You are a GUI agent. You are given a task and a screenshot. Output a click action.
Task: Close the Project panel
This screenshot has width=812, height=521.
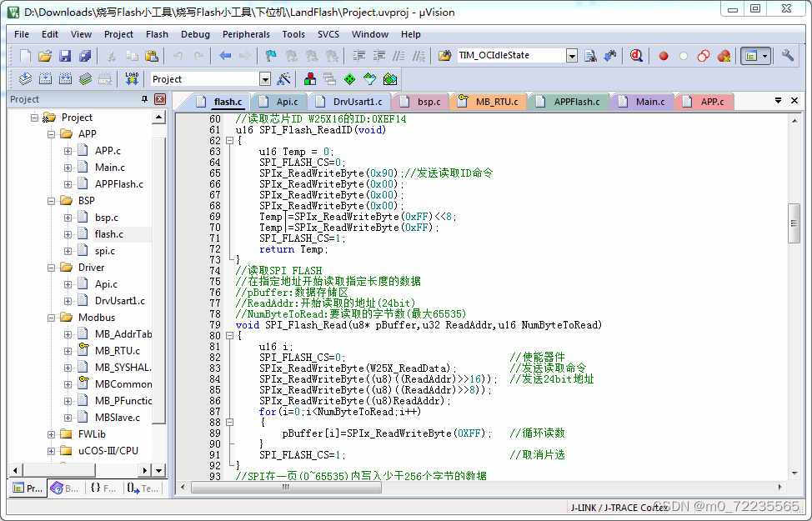coord(160,99)
